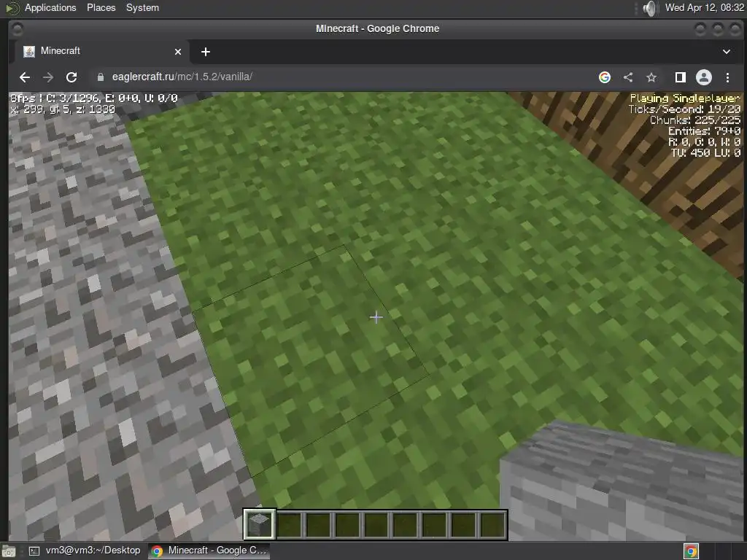The image size is (747, 560).
Task: Click the "TU: 450 LU: 0" text
Action: click(x=705, y=153)
